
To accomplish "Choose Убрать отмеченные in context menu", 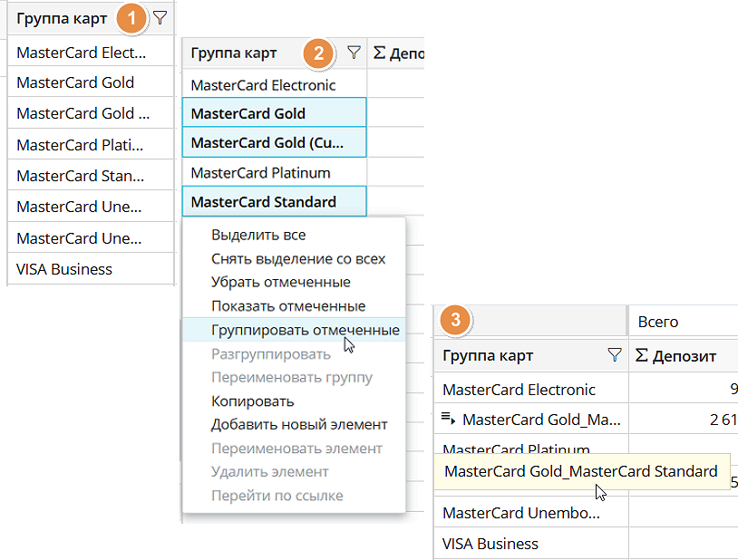I will pyautogui.click(x=281, y=283).
